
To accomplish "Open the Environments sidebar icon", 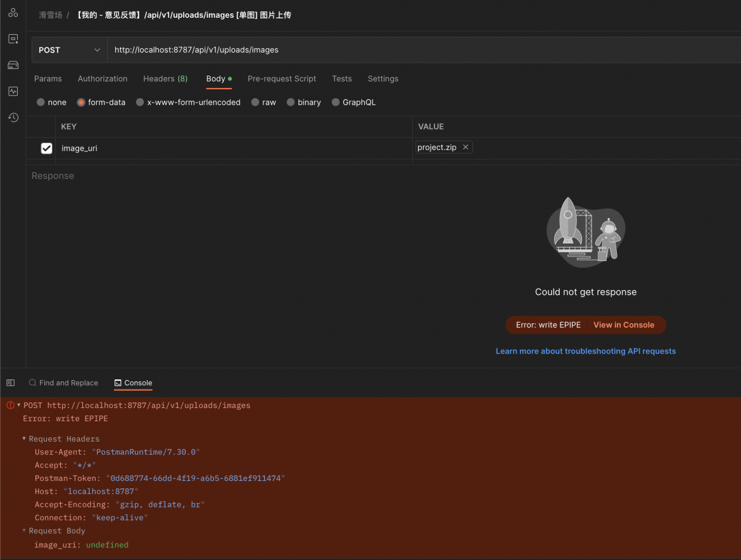I will click(x=13, y=39).
